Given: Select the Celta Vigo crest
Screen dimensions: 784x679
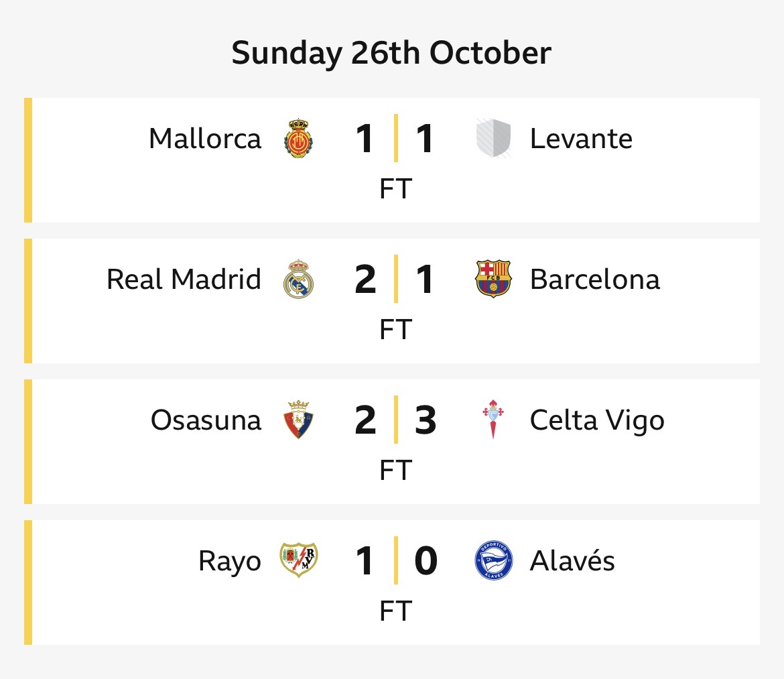Looking at the screenshot, I should tap(493, 420).
